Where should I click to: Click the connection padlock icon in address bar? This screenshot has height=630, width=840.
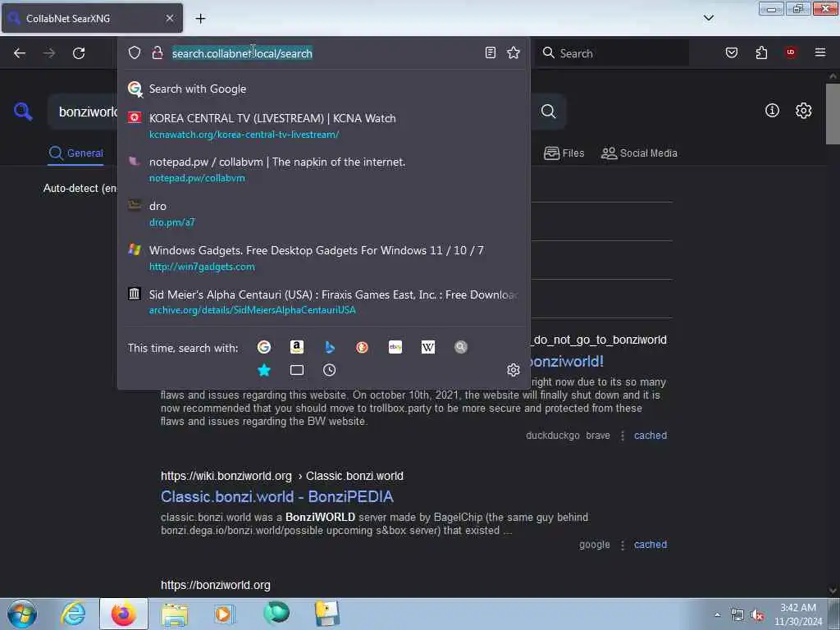click(157, 52)
